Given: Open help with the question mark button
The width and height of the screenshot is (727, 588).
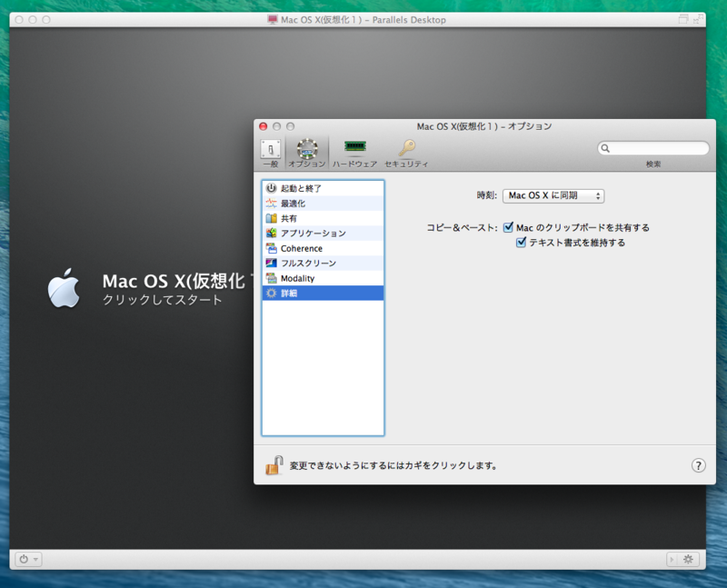Looking at the screenshot, I should 698,465.
